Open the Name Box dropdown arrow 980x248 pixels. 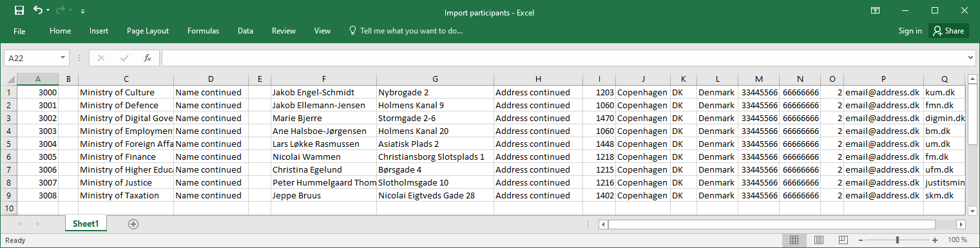(63, 58)
